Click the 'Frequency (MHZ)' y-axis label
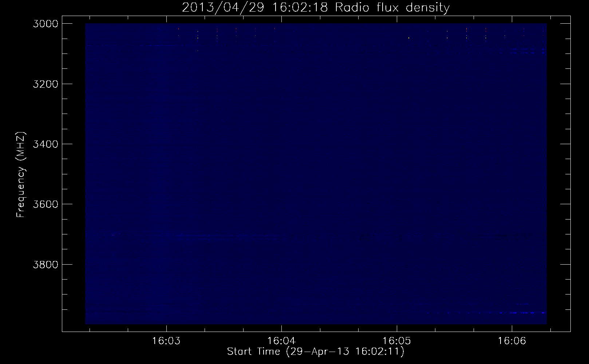Screen dimensions: 589x364 [21, 175]
